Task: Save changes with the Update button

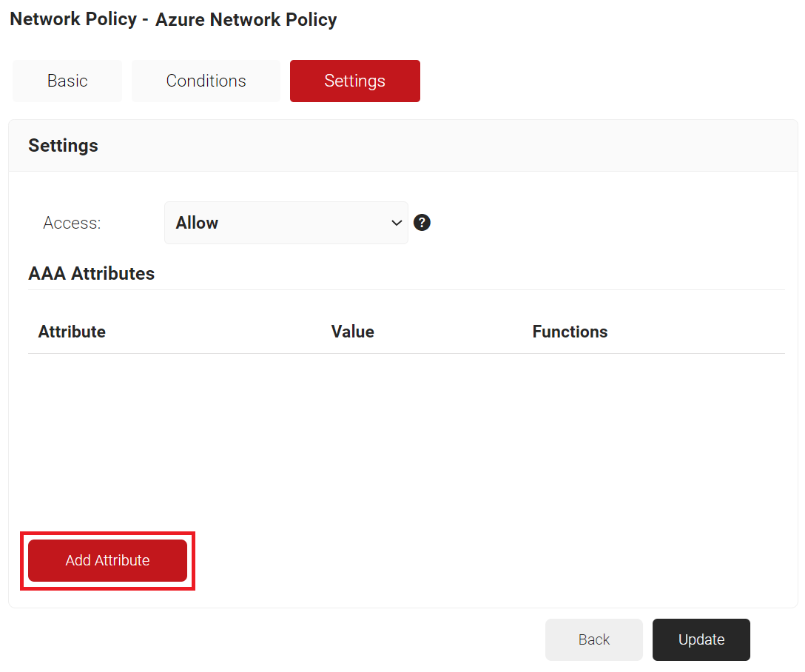Action: pyautogui.click(x=701, y=639)
